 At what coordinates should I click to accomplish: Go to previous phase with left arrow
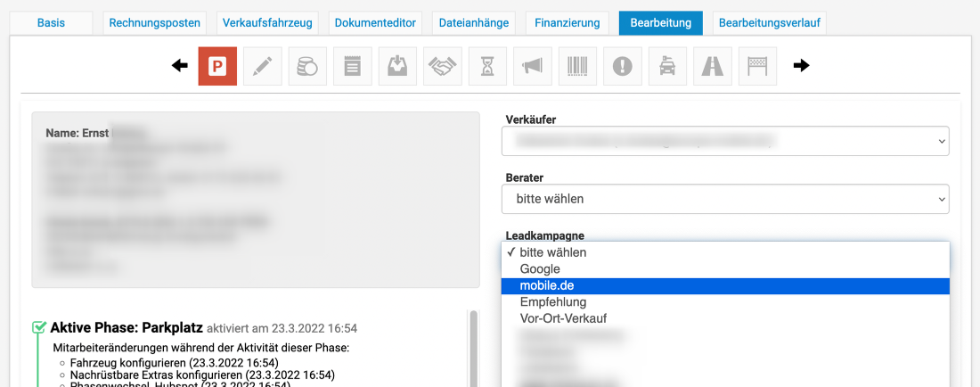[x=180, y=66]
